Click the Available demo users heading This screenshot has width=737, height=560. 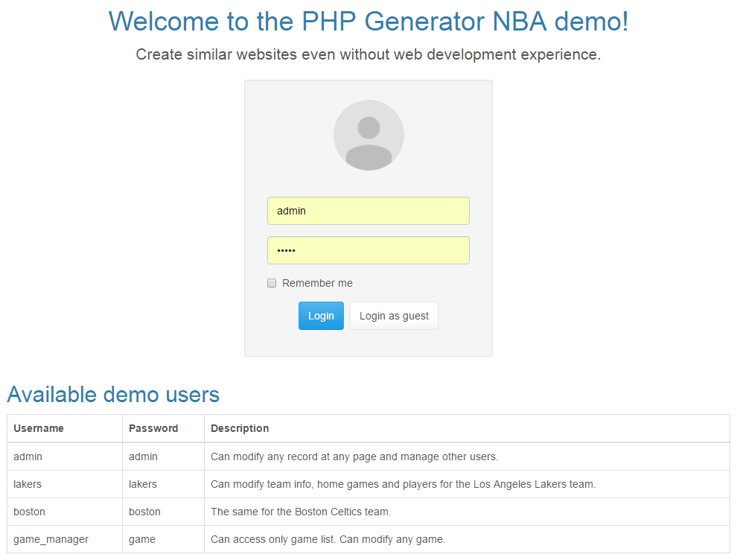tap(113, 394)
